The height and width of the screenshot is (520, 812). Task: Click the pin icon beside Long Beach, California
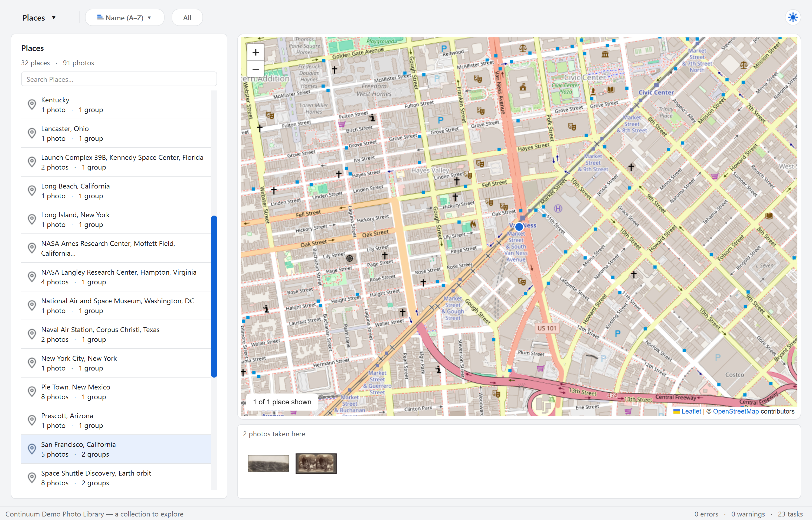tap(32, 191)
